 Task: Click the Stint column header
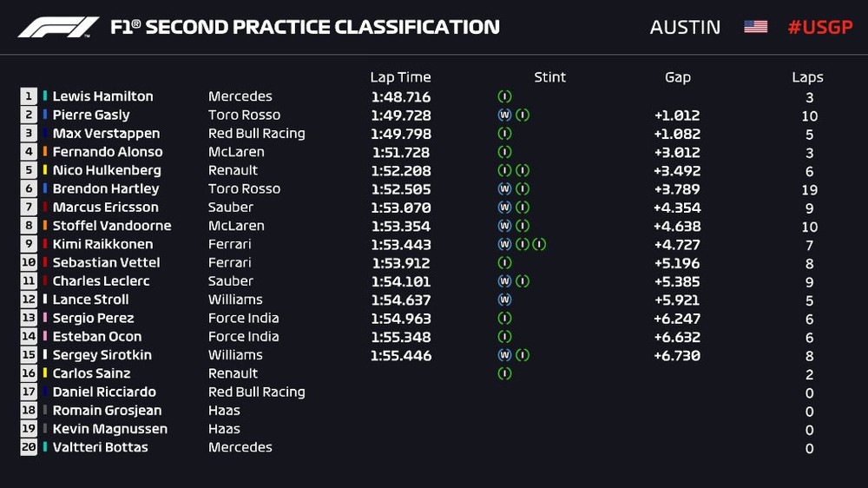tap(549, 77)
